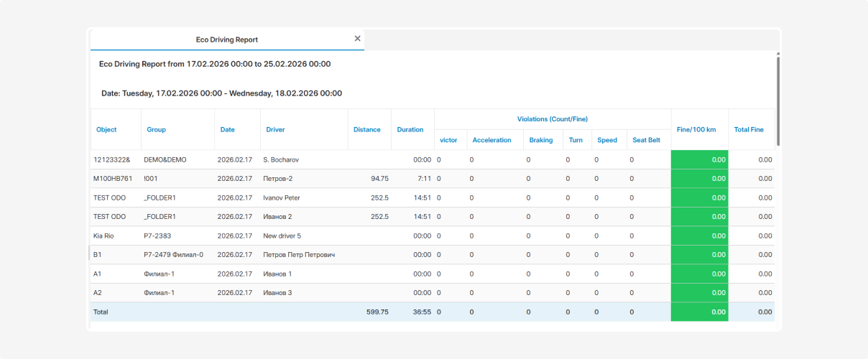Switch to the Eco Driving Report tab
This screenshot has height=359, width=868.
click(x=226, y=40)
